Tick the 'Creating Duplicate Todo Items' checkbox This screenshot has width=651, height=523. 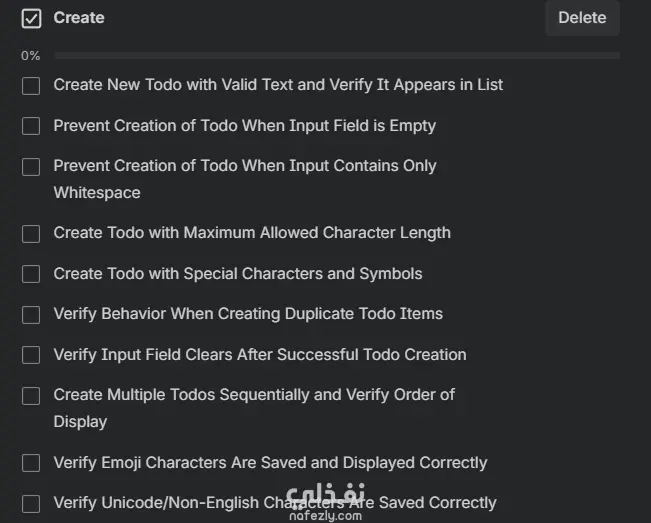pos(31,315)
